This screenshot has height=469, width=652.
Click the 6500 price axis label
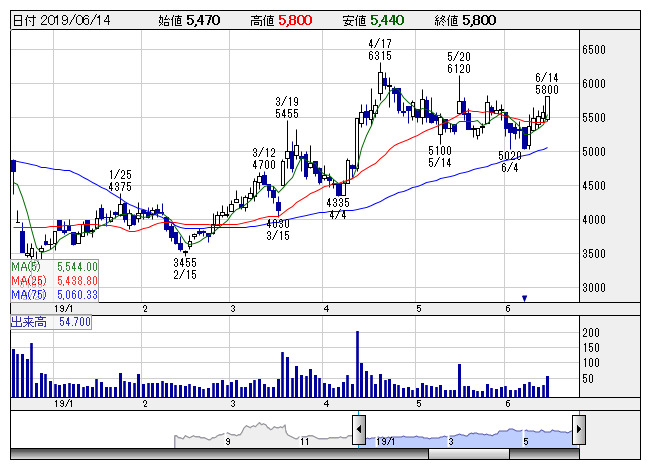(594, 50)
